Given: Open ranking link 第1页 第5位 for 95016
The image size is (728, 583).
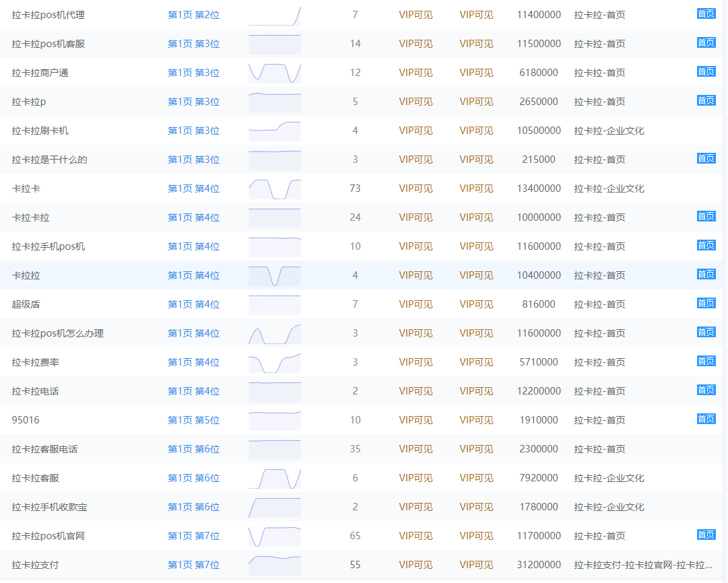Looking at the screenshot, I should (193, 420).
